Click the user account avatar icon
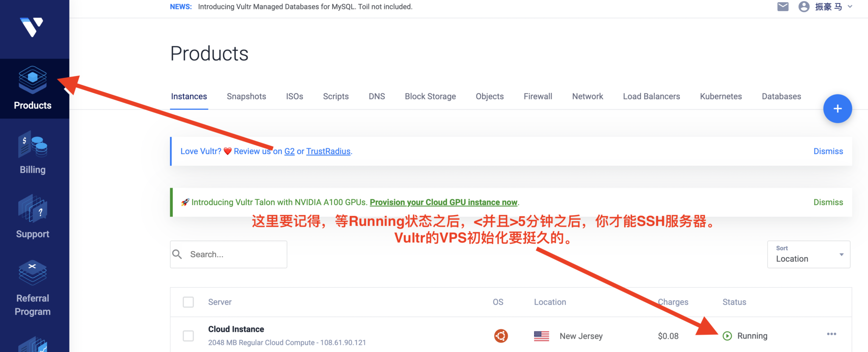The width and height of the screenshot is (868, 352). [x=804, y=7]
